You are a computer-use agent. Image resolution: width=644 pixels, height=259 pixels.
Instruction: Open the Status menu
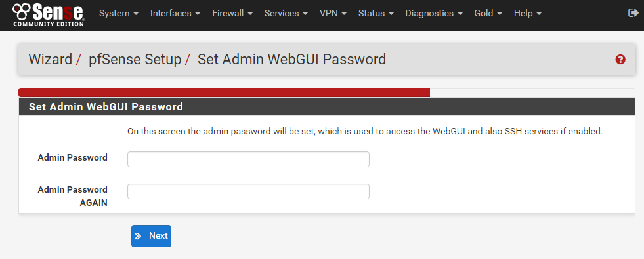coord(376,14)
